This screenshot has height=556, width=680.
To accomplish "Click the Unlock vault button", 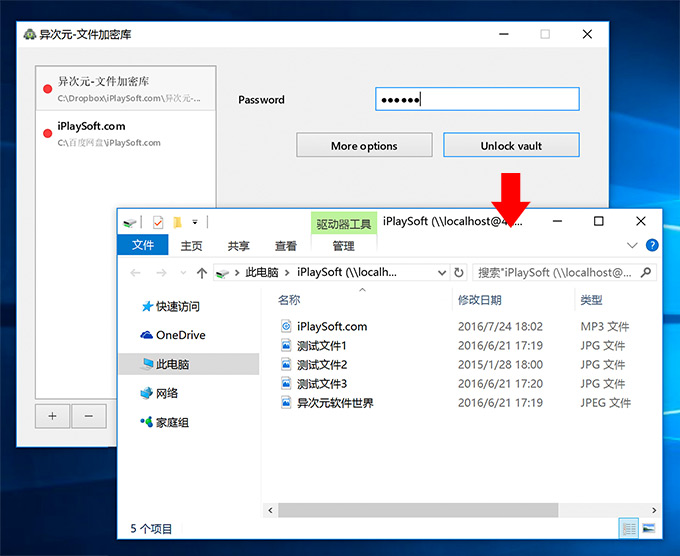I will tap(511, 145).
